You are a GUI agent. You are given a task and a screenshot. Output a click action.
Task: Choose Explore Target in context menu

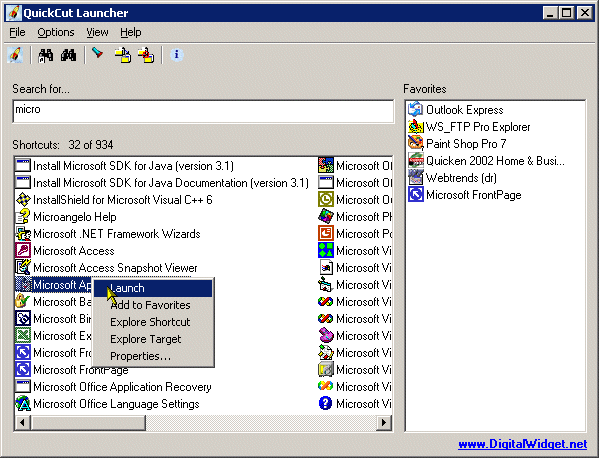coord(153,339)
